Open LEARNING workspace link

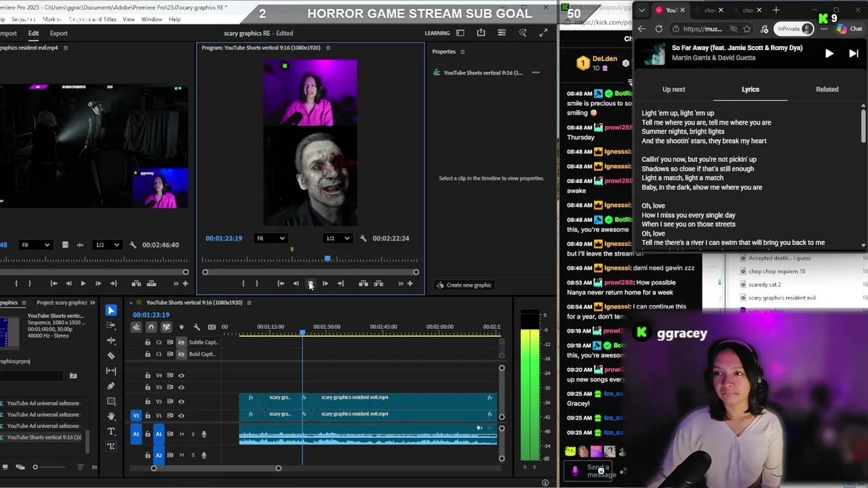[x=437, y=33]
